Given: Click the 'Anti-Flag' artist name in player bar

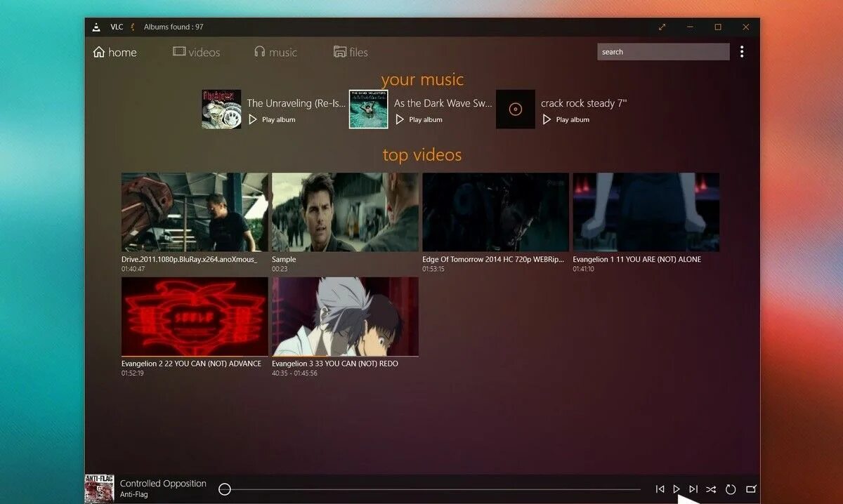Looking at the screenshot, I should click(x=134, y=494).
